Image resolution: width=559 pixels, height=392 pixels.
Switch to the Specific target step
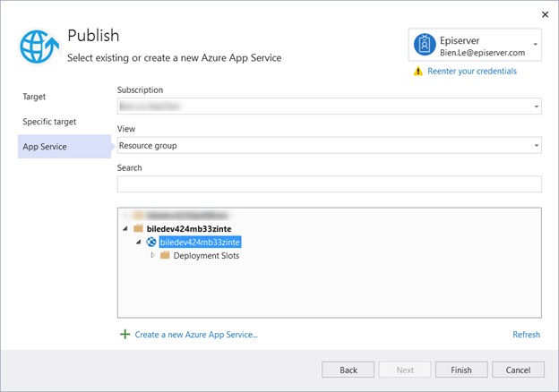tap(49, 122)
